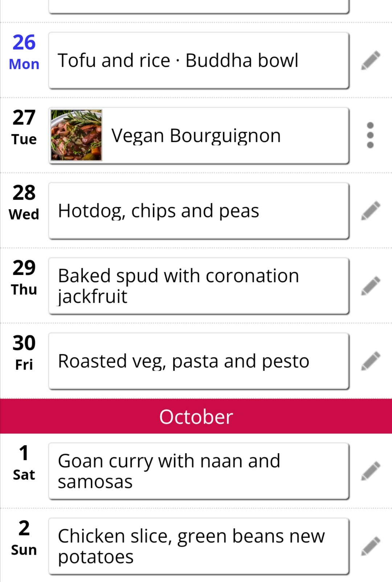Select the 30 Fri date label
392x582 pixels.
(24, 353)
